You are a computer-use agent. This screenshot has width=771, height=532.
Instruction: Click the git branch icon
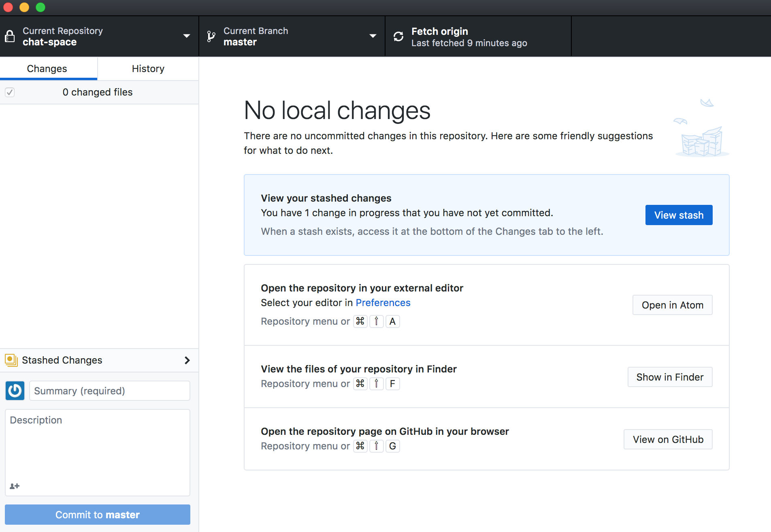click(x=211, y=36)
